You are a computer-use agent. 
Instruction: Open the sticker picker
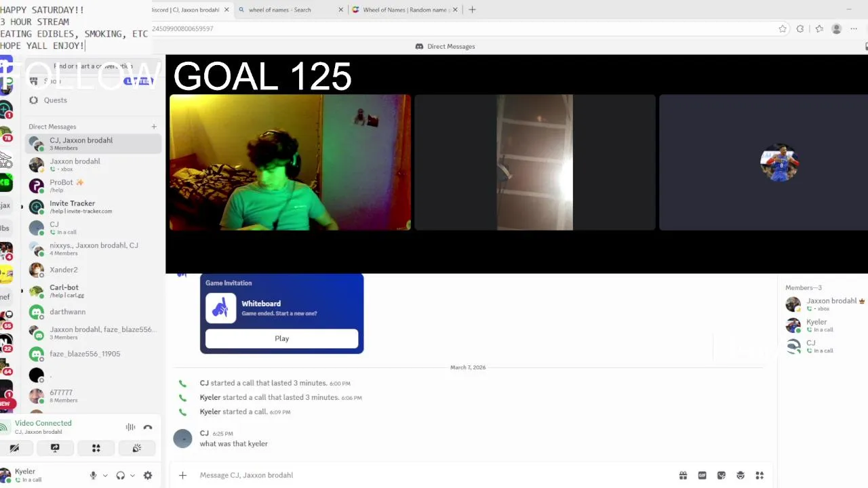721,475
